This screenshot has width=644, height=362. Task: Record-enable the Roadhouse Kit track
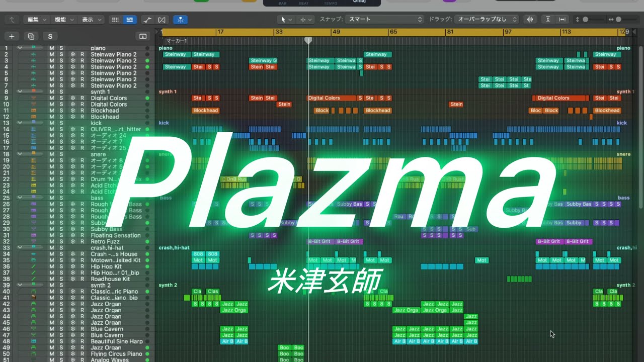pos(82,279)
